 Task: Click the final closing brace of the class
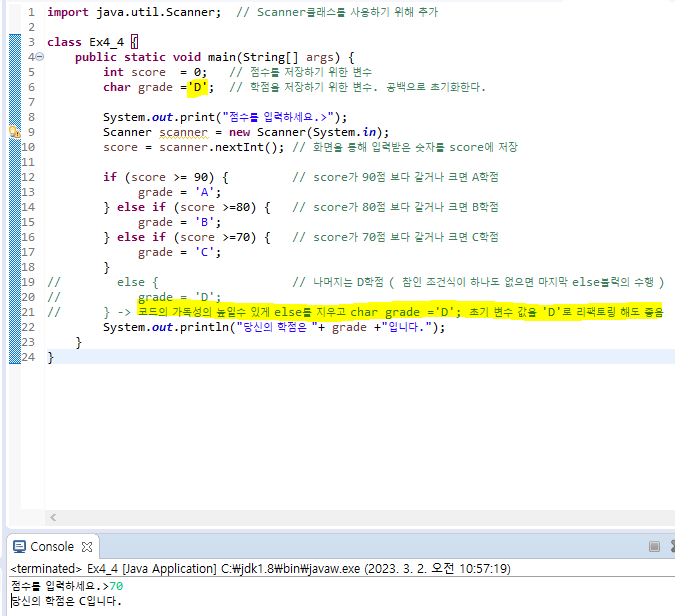pos(50,357)
